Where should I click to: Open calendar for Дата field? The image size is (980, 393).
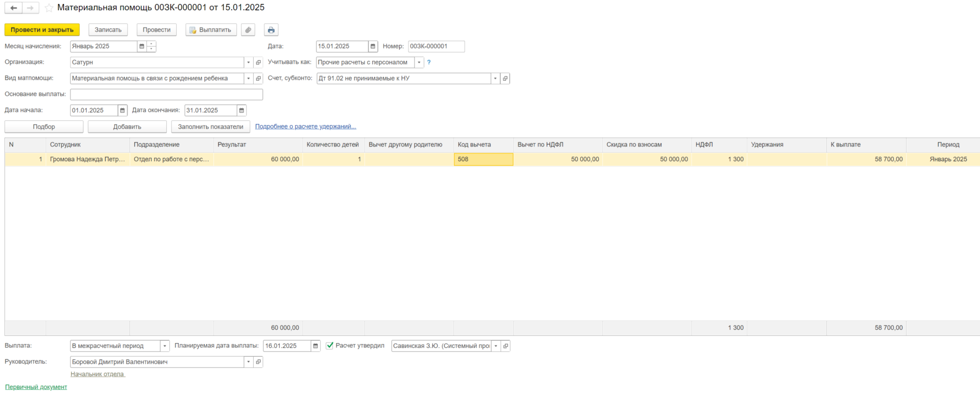(x=373, y=46)
